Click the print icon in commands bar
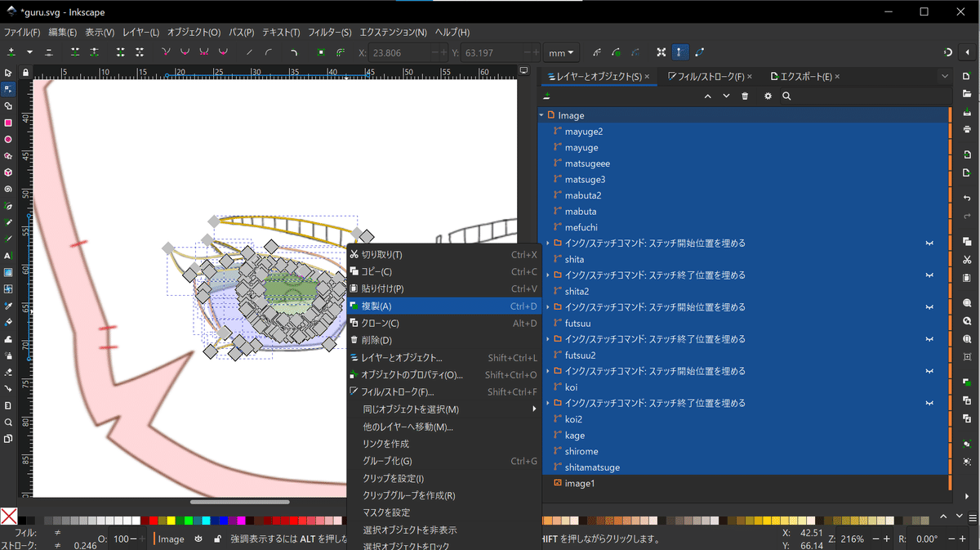This screenshot has height=550, width=980. 967,130
